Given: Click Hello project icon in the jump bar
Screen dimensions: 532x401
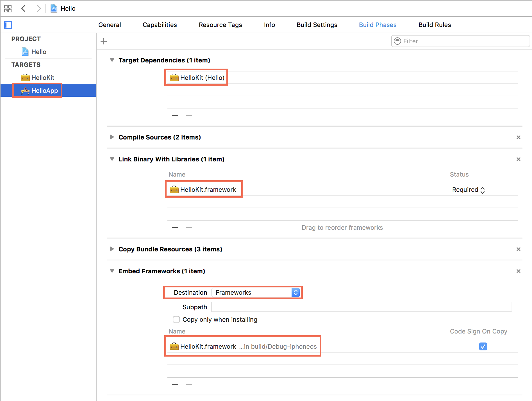Looking at the screenshot, I should (x=54, y=9).
